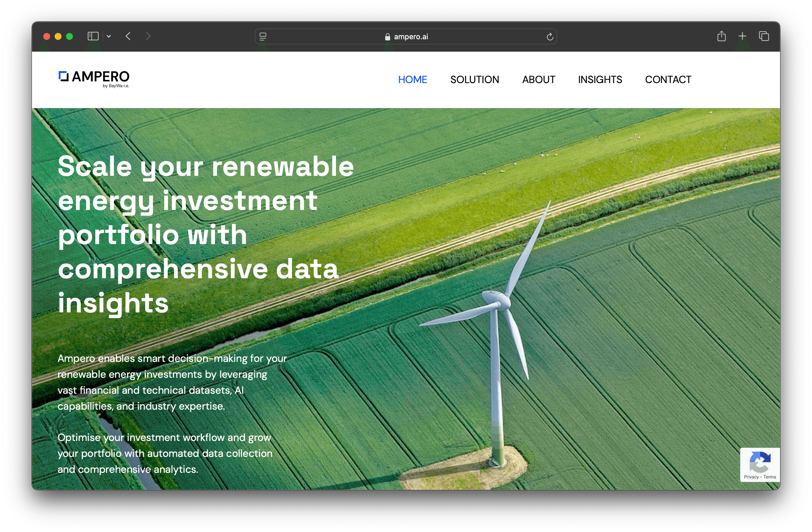Click the Ampero logo

94,79
